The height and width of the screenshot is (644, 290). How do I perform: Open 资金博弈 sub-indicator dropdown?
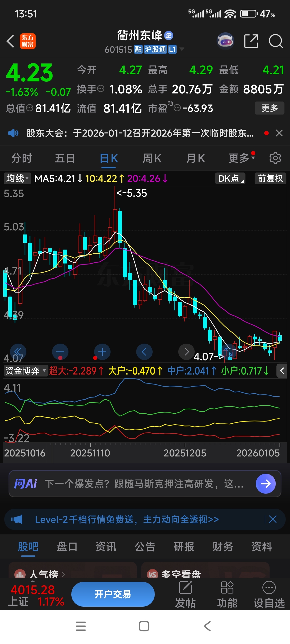coord(25,370)
